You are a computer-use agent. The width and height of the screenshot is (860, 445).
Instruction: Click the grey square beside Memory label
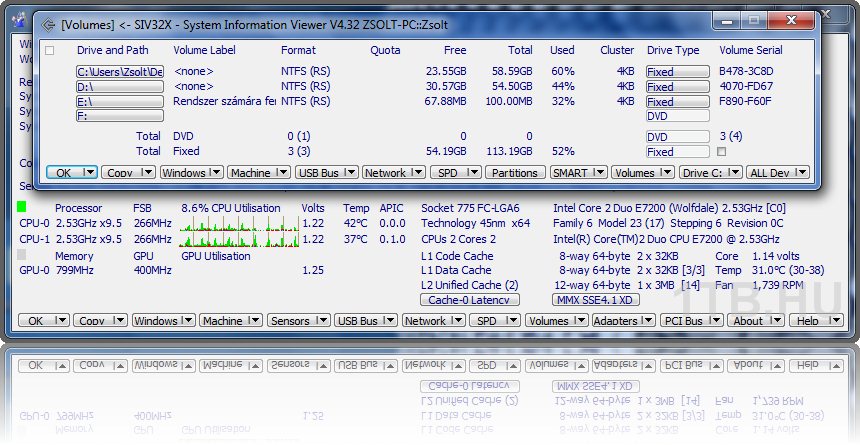21,255
